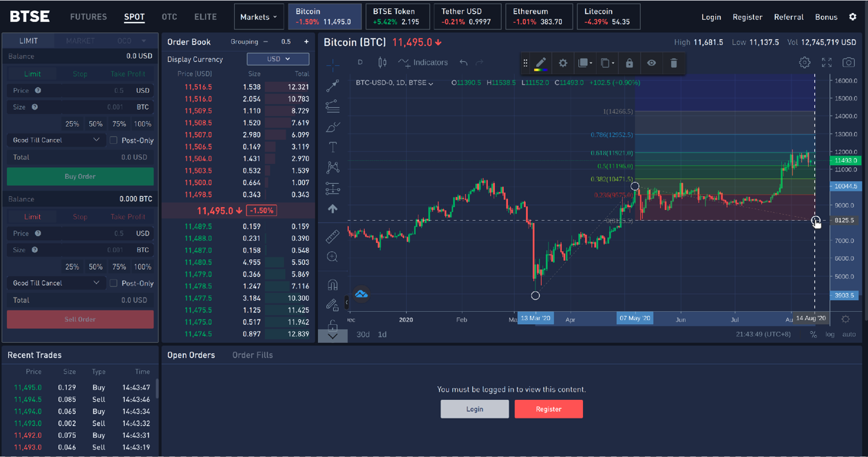Open the FUTURES section
Screen dimensions: 868x457
click(x=89, y=17)
